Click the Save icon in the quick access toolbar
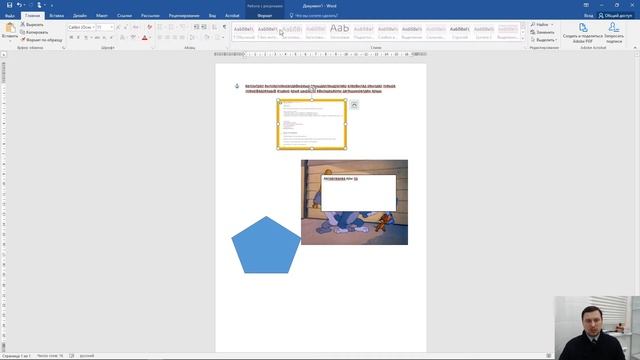The image size is (640, 360). tap(9, 5)
